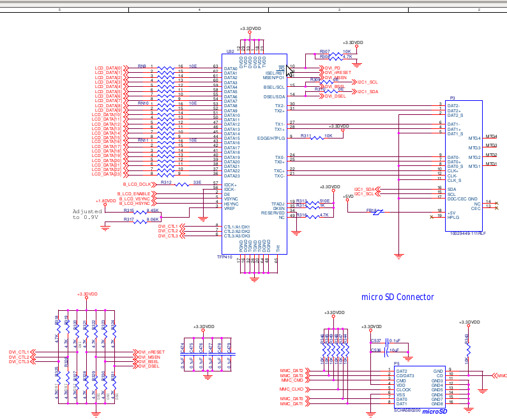Image resolution: width=507 pixels, height=420 pixels.
Task: Select the R331 resistor designator
Action: 113,376
